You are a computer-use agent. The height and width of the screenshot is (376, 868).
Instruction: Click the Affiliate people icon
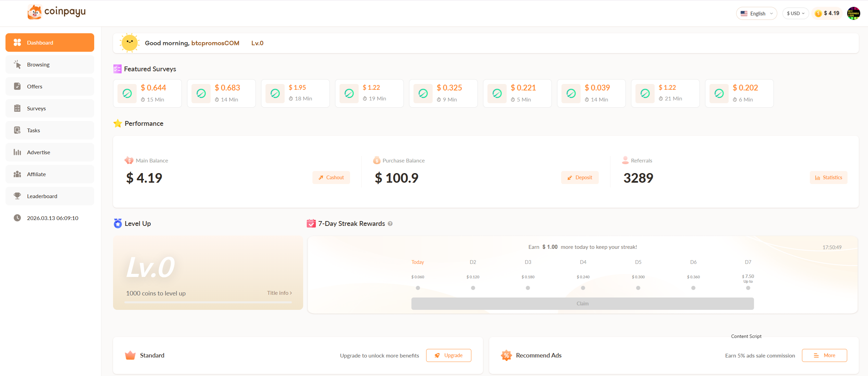pyautogui.click(x=17, y=174)
